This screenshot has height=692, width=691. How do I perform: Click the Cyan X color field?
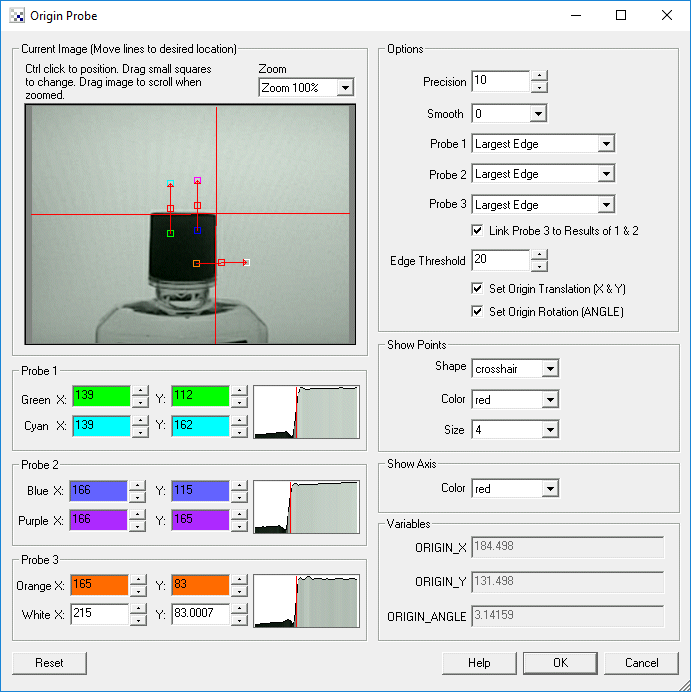point(99,426)
